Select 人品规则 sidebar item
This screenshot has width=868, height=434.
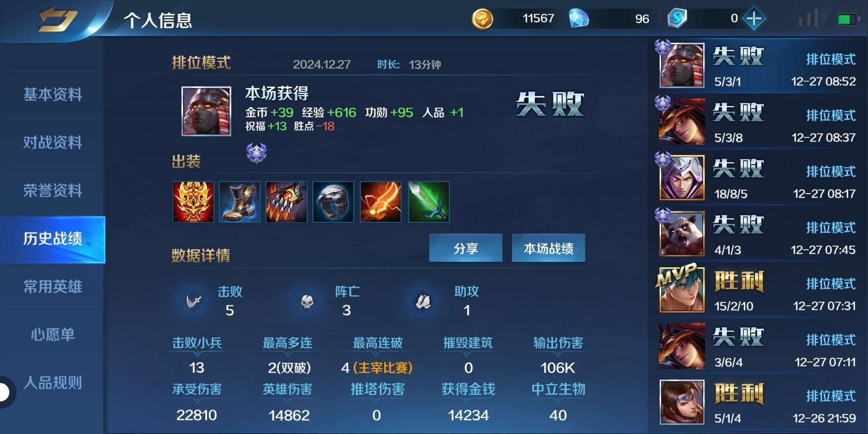pos(52,383)
